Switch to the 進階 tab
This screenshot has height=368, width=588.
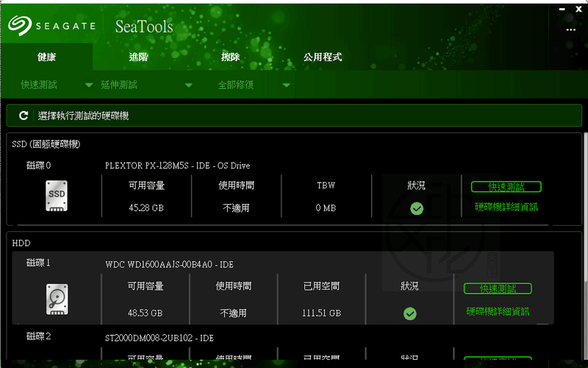tap(138, 57)
